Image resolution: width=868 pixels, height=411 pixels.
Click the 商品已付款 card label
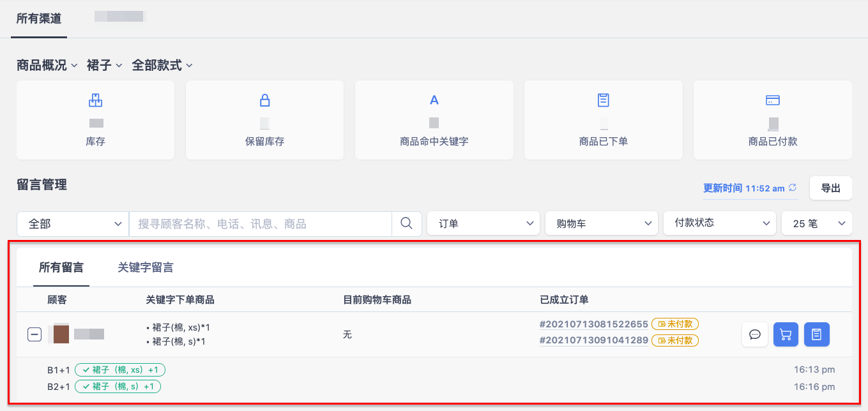(773, 142)
